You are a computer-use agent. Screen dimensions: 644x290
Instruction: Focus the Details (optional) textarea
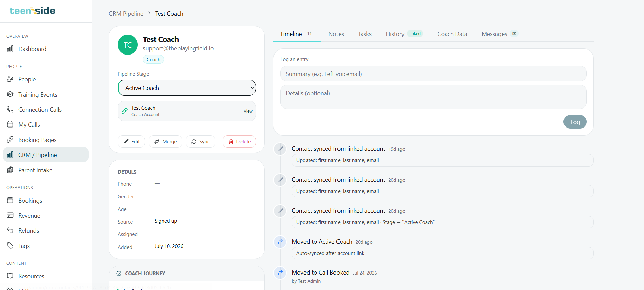pos(433,97)
